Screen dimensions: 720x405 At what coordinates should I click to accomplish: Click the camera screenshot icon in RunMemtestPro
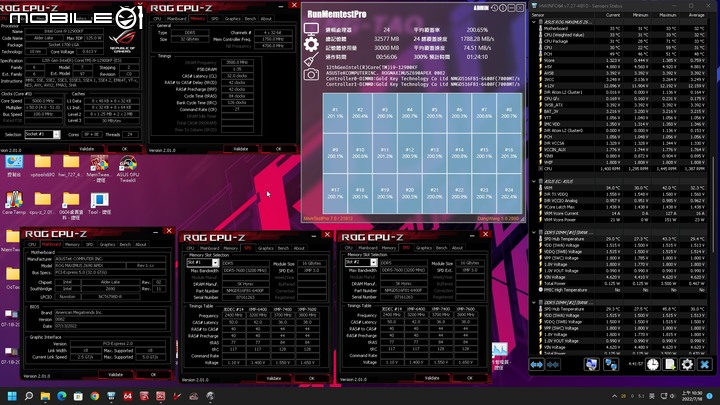[x=311, y=74]
